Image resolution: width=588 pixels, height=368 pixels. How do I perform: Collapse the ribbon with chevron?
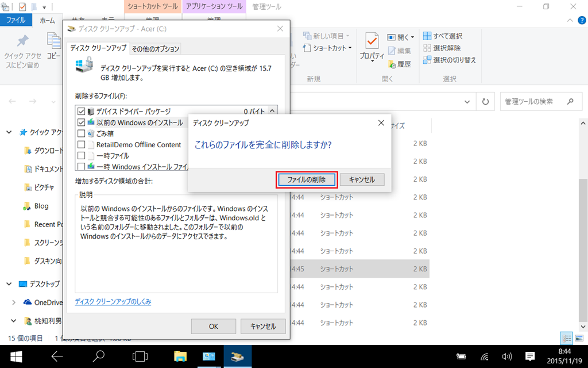[x=570, y=20]
